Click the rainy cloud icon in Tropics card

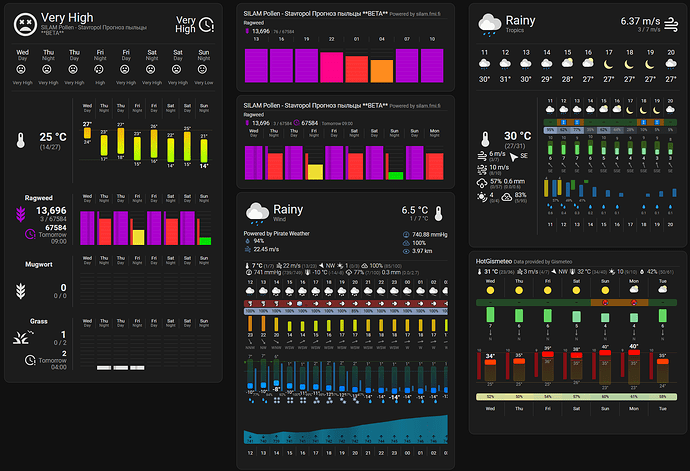(489, 24)
